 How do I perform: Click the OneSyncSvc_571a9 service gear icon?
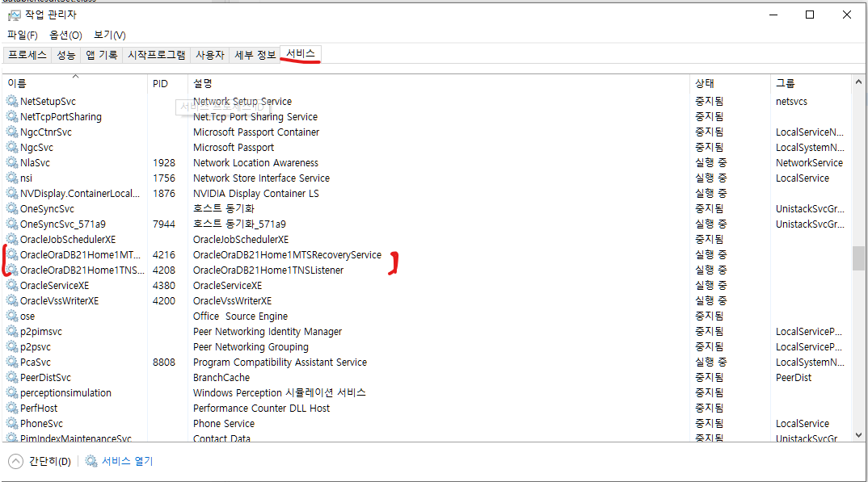tap(12, 224)
